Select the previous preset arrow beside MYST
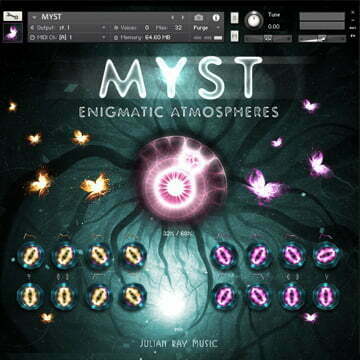 point(172,17)
